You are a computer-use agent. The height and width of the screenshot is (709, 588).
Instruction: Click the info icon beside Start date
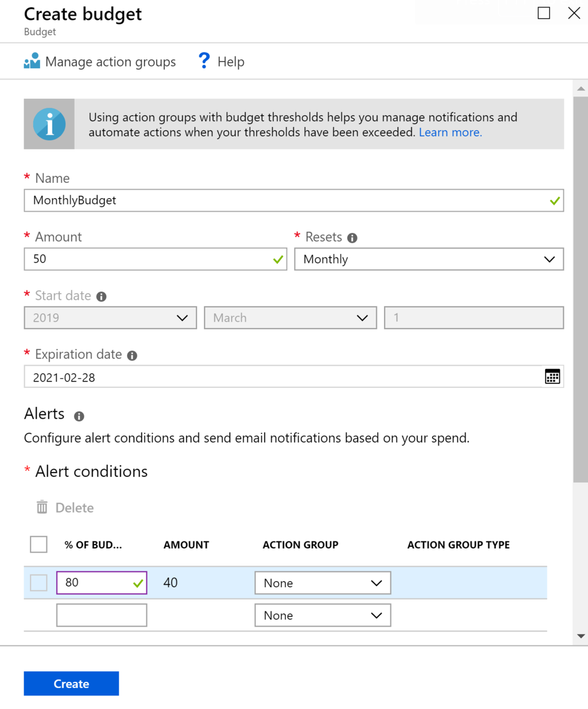101,297
